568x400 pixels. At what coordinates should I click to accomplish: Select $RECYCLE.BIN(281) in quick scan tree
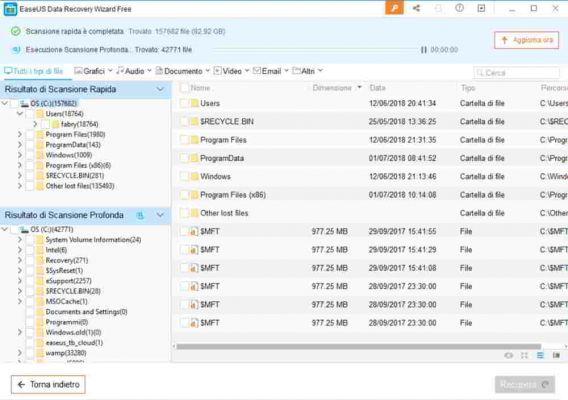[x=75, y=176]
